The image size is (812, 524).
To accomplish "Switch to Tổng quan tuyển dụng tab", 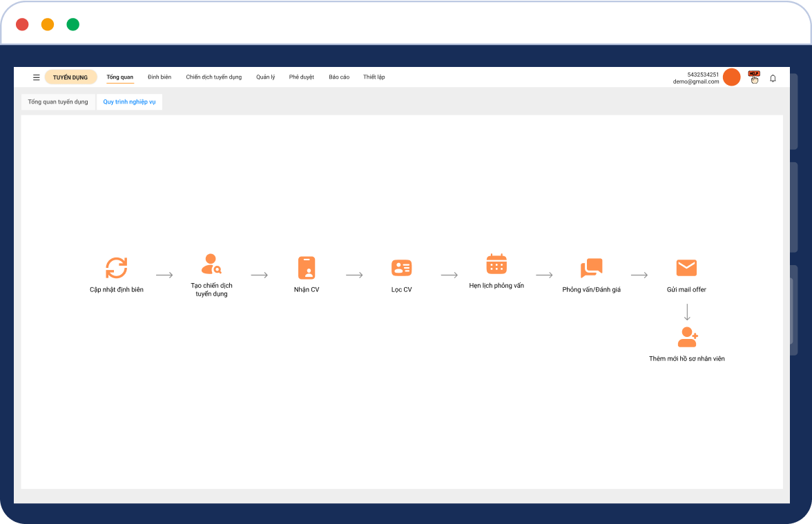I will 58,102.
